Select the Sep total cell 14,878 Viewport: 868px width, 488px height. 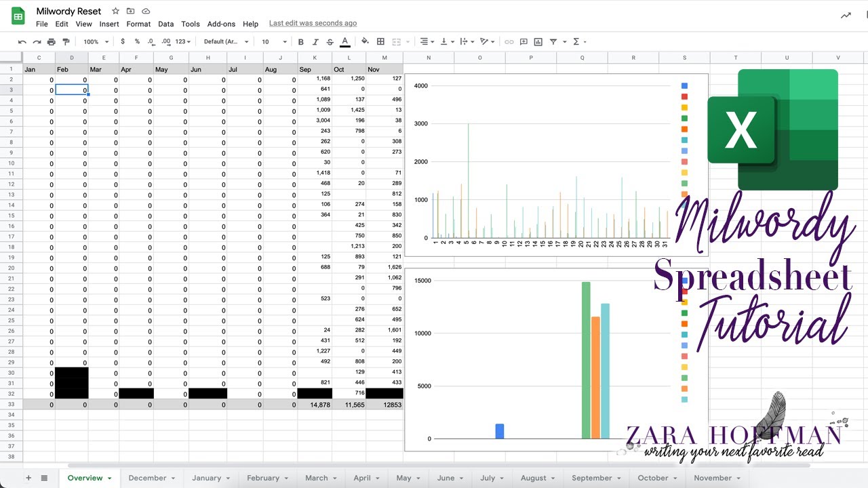[x=315, y=405]
